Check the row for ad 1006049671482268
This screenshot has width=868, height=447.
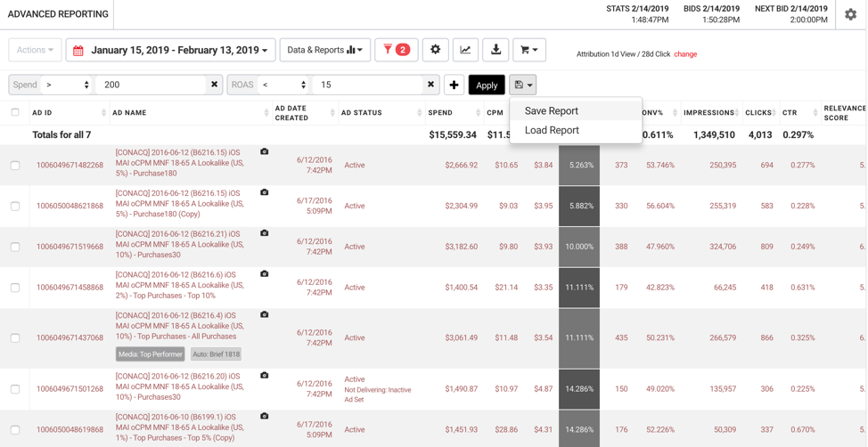tap(15, 166)
